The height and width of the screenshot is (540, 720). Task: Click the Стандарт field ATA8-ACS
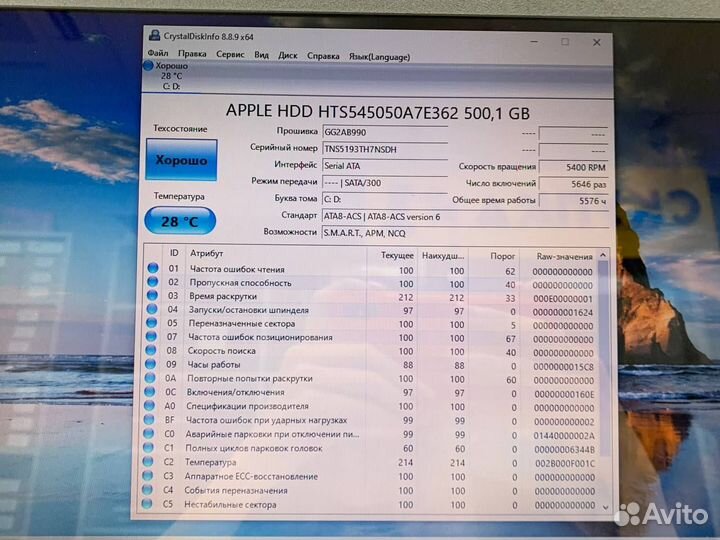pos(465,217)
